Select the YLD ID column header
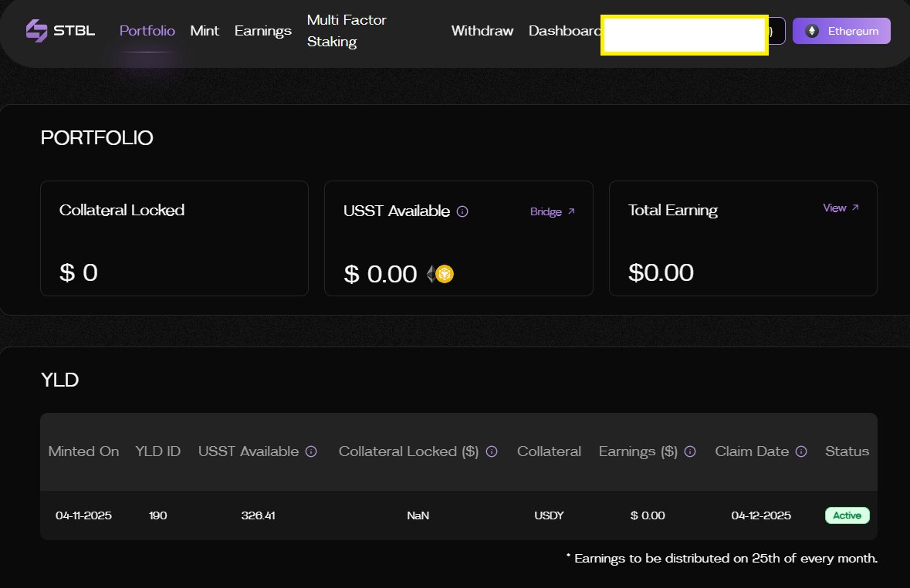 click(x=158, y=451)
